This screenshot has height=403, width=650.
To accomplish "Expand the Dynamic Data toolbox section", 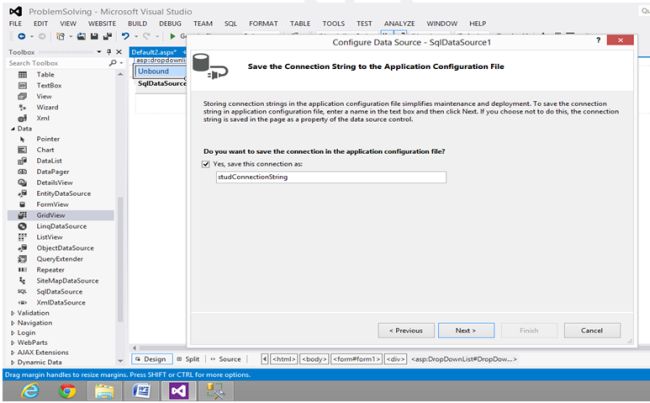I will pos(12,362).
